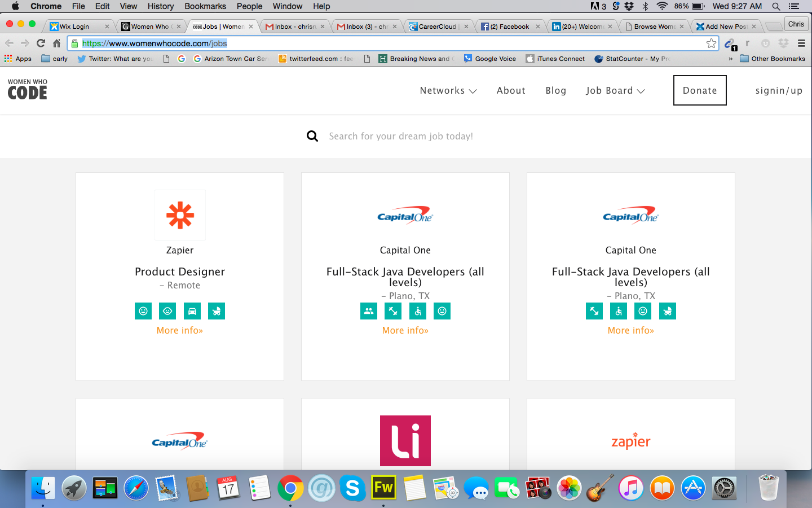Image resolution: width=812 pixels, height=508 pixels.
Task: Bookmark this page with the star icon
Action: point(711,43)
